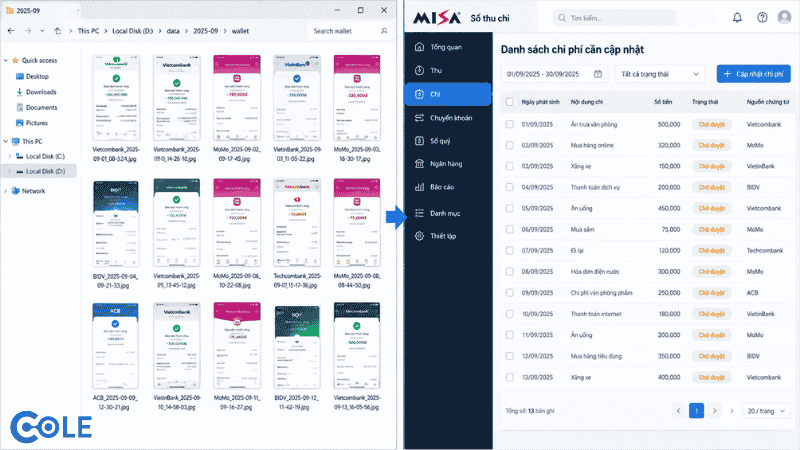Screen dimensions: 800x450
Task: Open the help question mark icon
Action: [762, 18]
